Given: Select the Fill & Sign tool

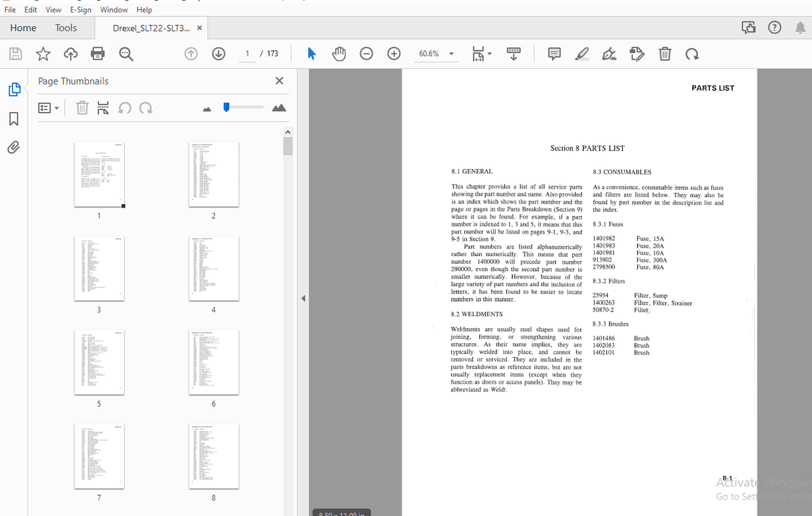Looking at the screenshot, I should pyautogui.click(x=609, y=54).
